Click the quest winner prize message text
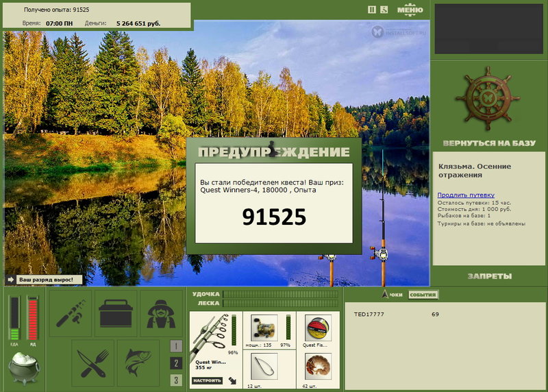Viewport: 548px width, 392px height. pos(272,186)
